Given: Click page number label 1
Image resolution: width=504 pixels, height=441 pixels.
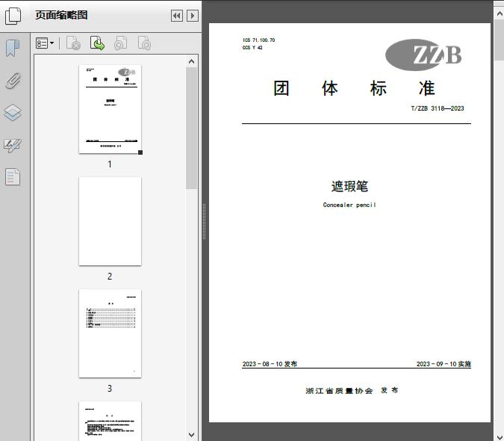Looking at the screenshot, I should [x=110, y=164].
